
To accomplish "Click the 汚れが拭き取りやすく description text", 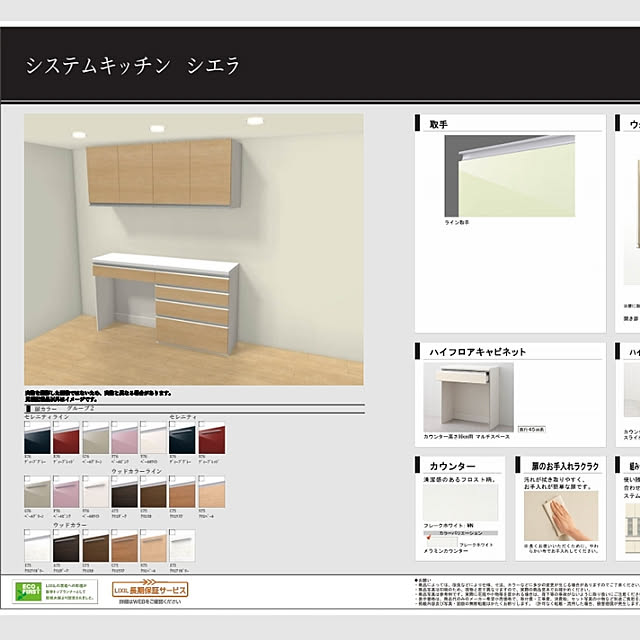I will click(x=558, y=483).
